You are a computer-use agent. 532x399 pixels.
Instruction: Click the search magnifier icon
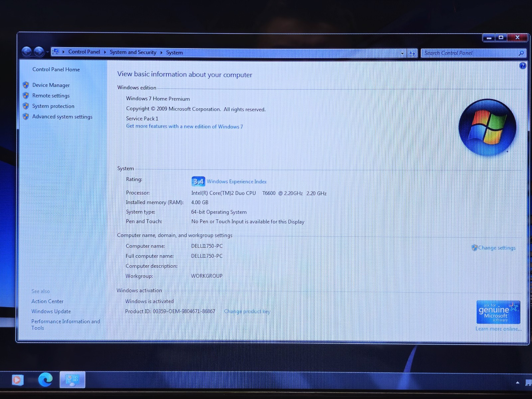521,53
